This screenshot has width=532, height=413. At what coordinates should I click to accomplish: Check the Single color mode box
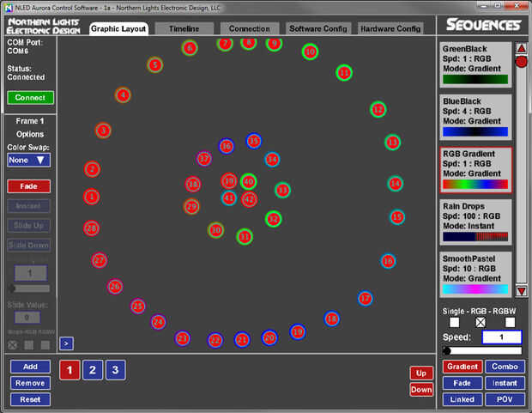point(454,322)
